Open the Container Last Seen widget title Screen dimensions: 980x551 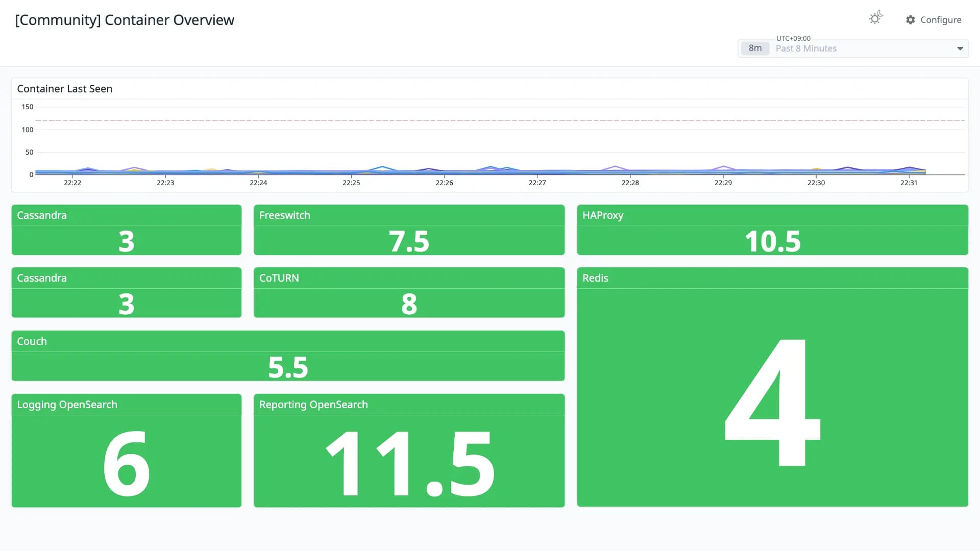65,89
